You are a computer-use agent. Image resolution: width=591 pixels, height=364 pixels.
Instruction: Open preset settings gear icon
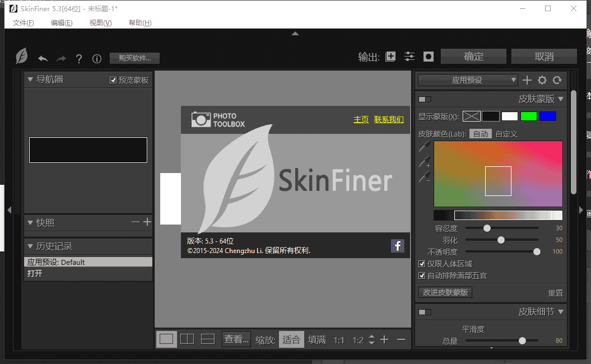point(542,80)
